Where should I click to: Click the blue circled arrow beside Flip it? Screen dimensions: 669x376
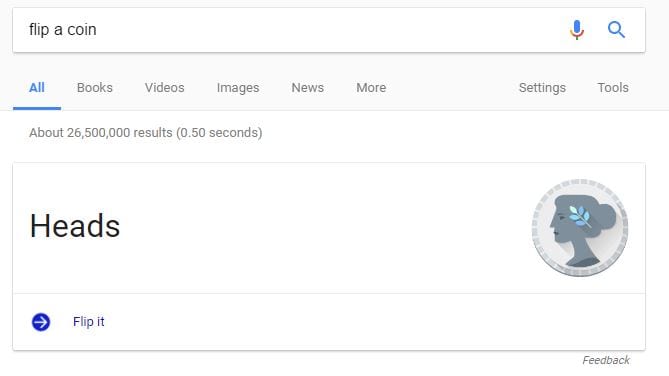[41, 322]
